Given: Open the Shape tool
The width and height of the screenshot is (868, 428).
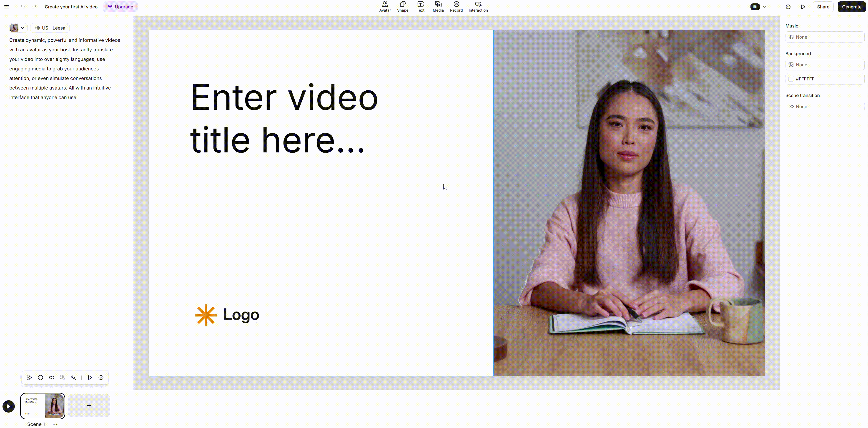Looking at the screenshot, I should [x=402, y=7].
